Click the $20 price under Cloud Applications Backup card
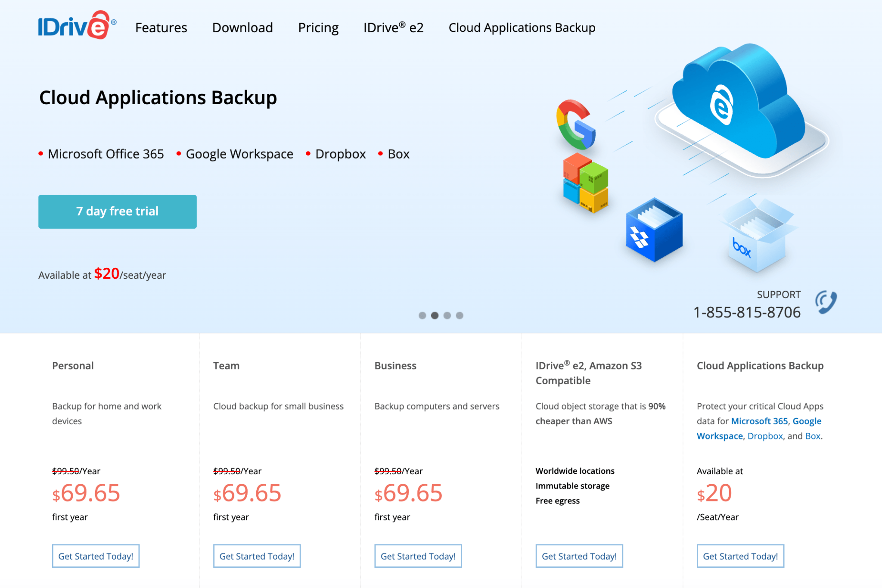 (714, 493)
